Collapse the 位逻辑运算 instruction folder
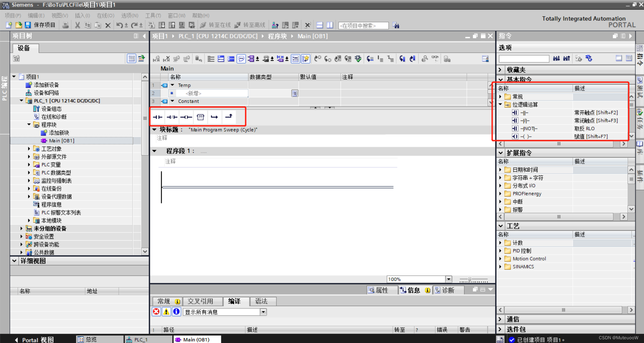This screenshot has height=343, width=644. [x=500, y=104]
